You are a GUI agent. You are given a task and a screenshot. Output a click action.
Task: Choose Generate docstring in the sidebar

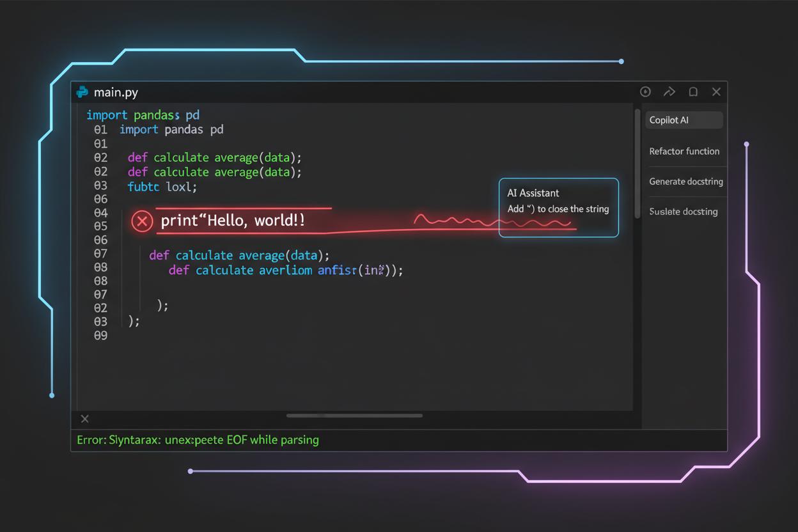pyautogui.click(x=686, y=182)
